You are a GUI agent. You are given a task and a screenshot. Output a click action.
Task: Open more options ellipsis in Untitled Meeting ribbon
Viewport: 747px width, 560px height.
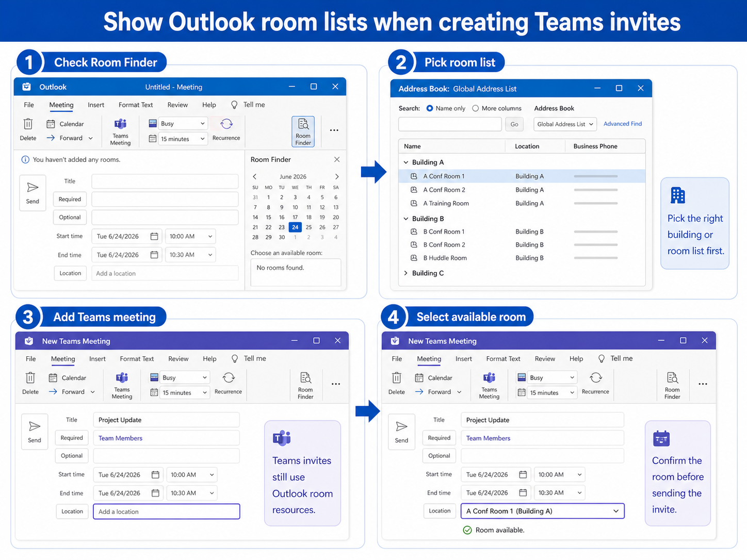tap(334, 130)
